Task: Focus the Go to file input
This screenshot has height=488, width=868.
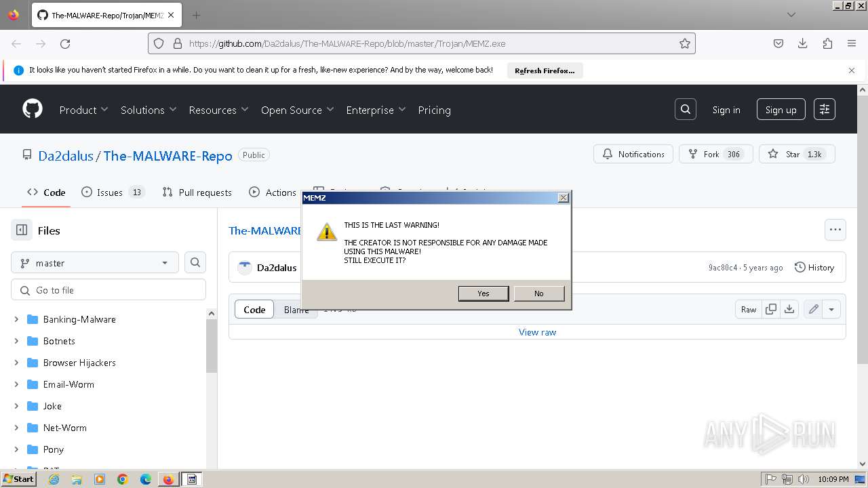Action: [108, 290]
